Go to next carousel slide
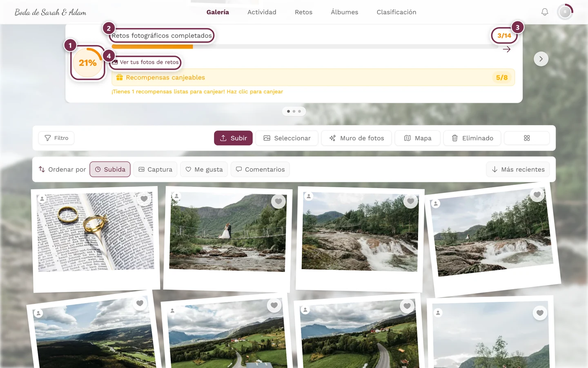588x368 pixels. [541, 59]
